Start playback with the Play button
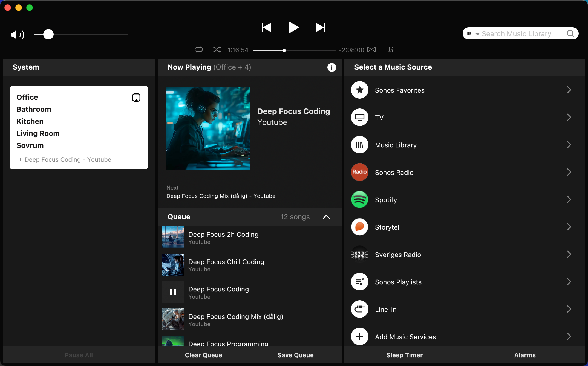The height and width of the screenshot is (366, 588). (x=293, y=27)
